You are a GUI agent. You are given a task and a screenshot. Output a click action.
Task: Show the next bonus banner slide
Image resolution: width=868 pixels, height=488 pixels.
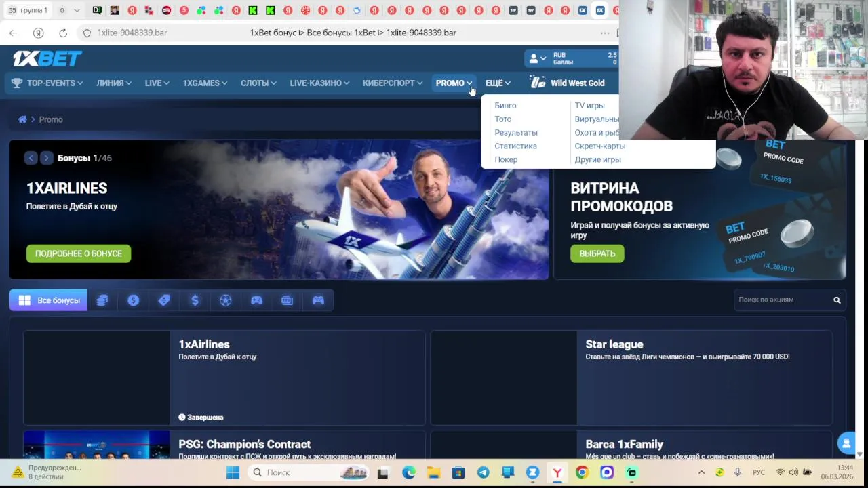tap(46, 158)
